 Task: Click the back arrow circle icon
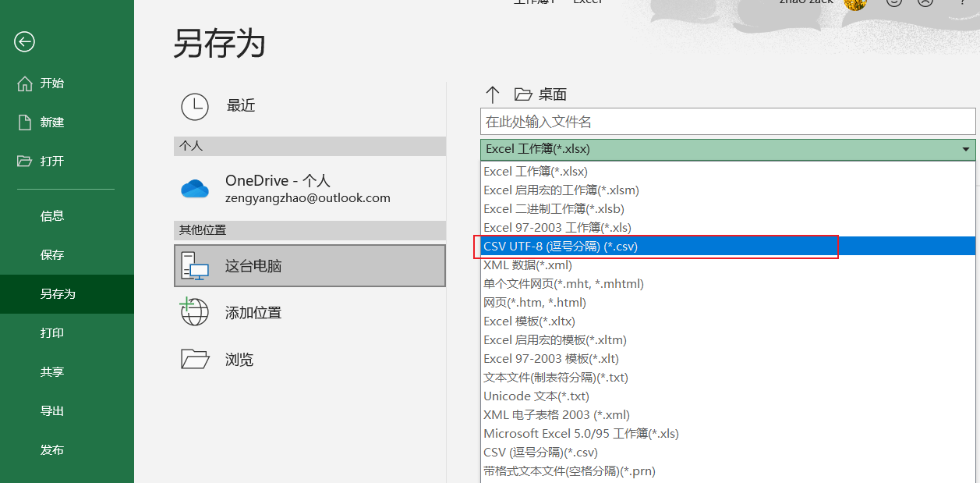pos(24,41)
